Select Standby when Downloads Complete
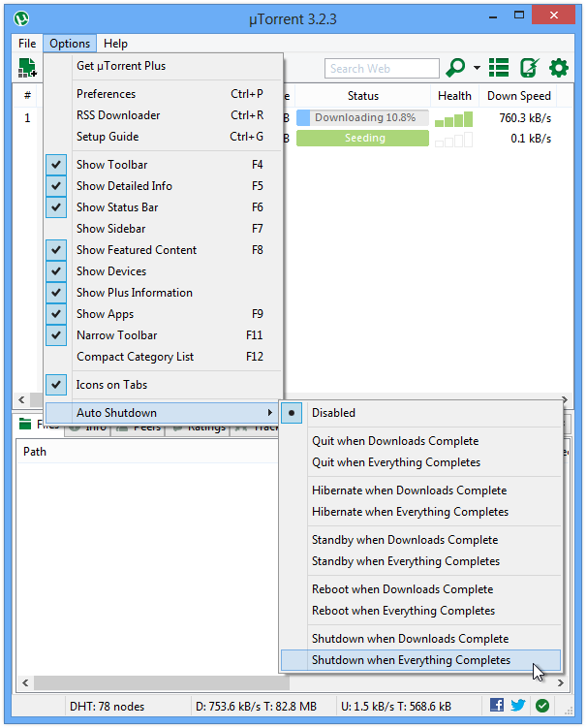Screen dimensions: 587x728 coord(420,540)
